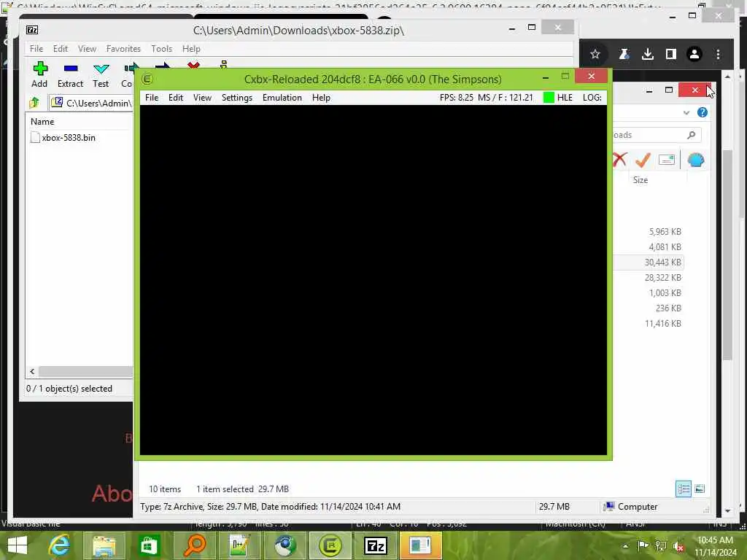Image resolution: width=747 pixels, height=560 pixels.
Task: Open the 7-Zip Tools menu
Action: click(x=161, y=49)
